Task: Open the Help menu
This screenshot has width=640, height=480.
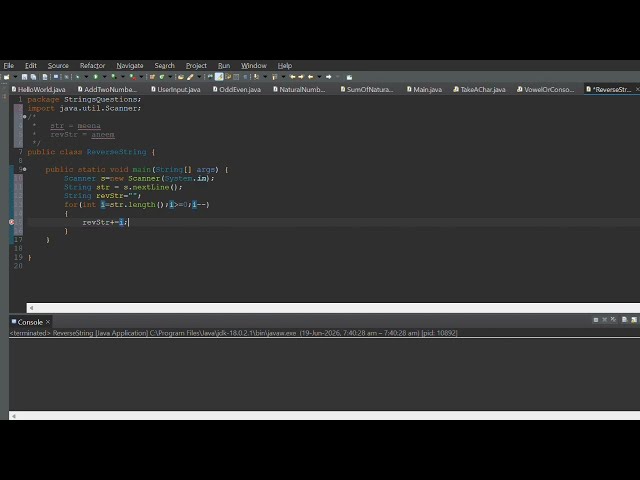Action: coord(284,66)
